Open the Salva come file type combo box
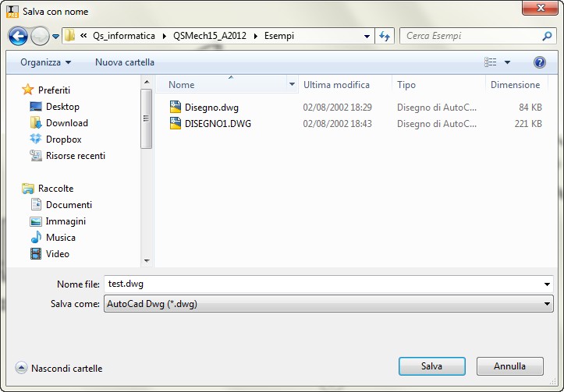 click(328, 304)
